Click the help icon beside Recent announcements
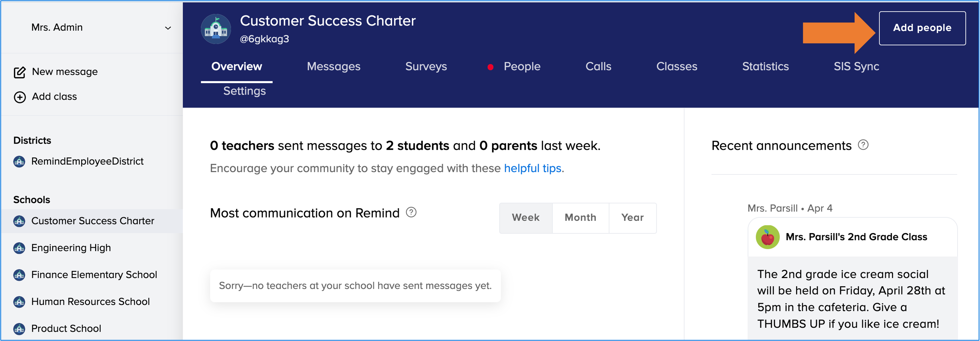This screenshot has width=980, height=341. pos(863,145)
